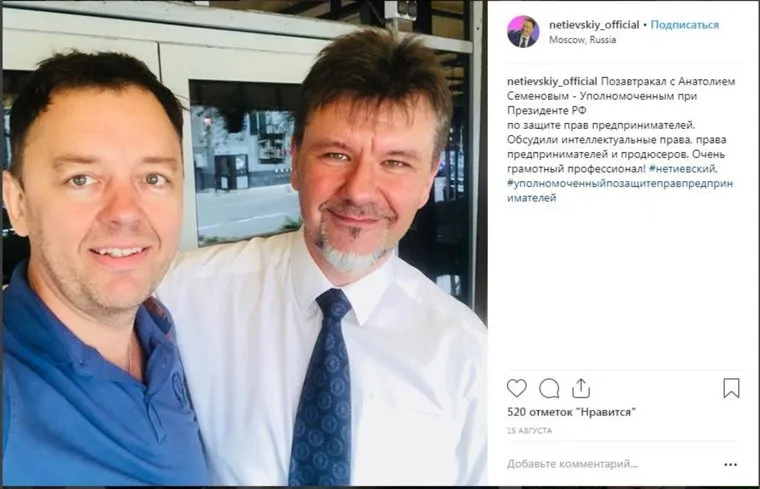Open the #нетиевский hashtag

tap(682, 169)
